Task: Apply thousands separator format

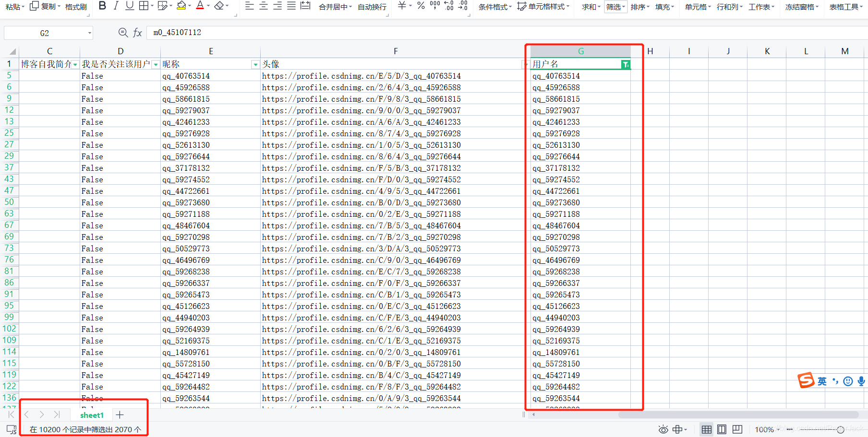Action: [435, 6]
